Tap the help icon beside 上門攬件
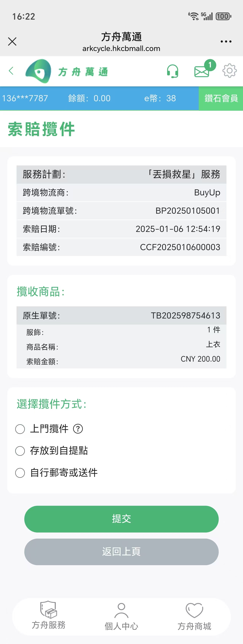This screenshot has height=644, width=243. tap(78, 429)
